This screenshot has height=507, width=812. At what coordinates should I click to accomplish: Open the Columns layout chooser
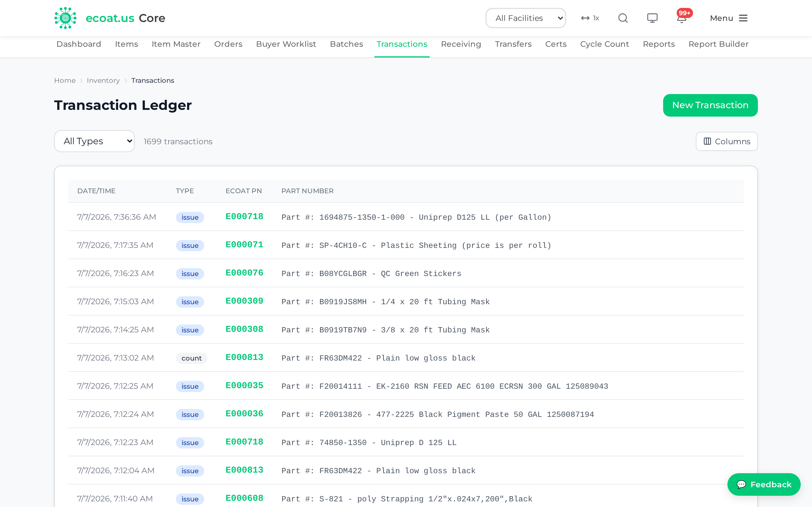click(x=727, y=141)
